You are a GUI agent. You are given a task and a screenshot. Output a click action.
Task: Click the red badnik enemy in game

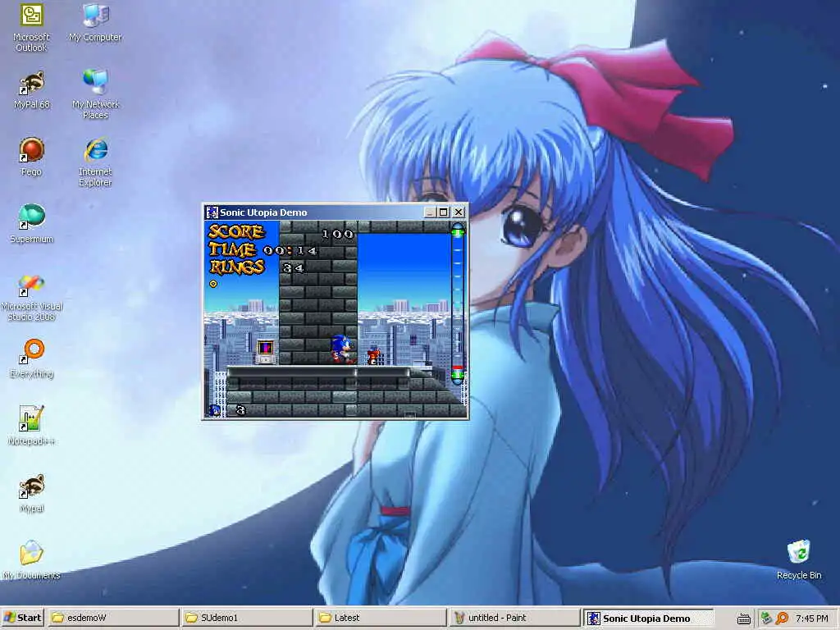coord(374,356)
